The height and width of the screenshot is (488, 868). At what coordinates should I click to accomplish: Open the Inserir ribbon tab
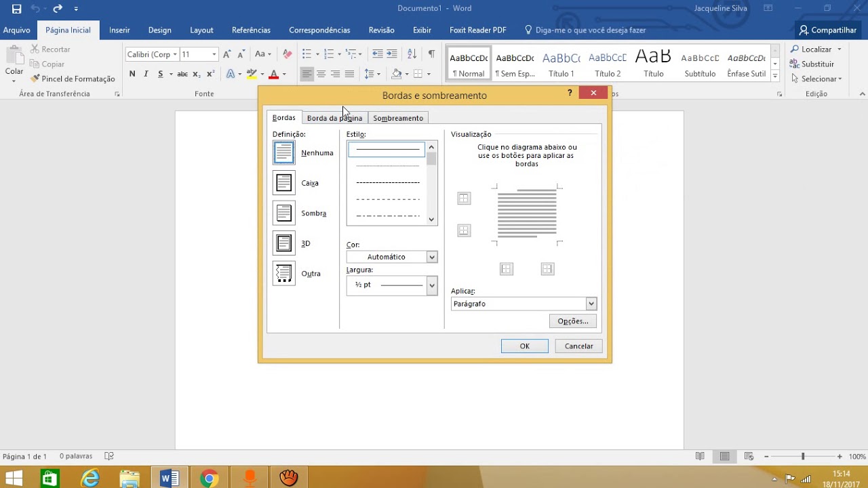pyautogui.click(x=119, y=30)
